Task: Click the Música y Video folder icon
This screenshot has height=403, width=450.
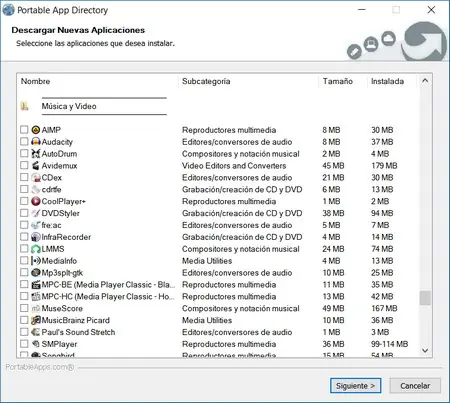Action: 24,106
